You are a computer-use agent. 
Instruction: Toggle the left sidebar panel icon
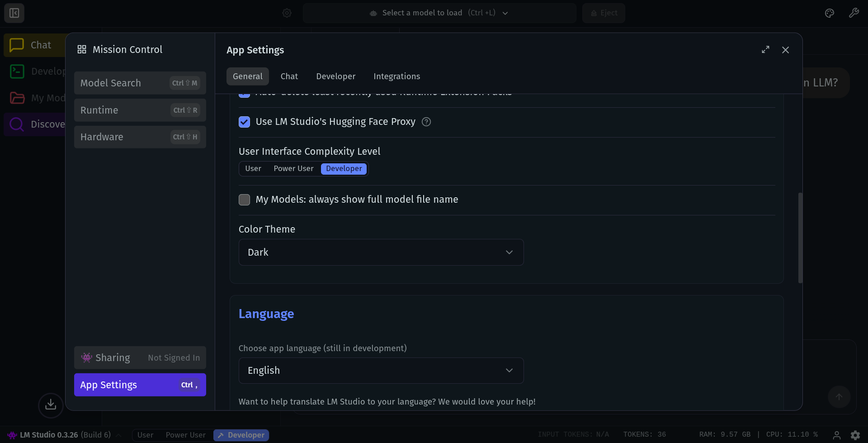(14, 13)
